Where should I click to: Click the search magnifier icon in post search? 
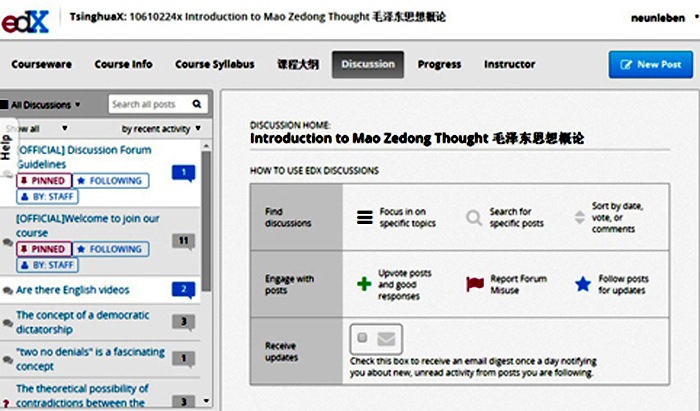(x=197, y=104)
